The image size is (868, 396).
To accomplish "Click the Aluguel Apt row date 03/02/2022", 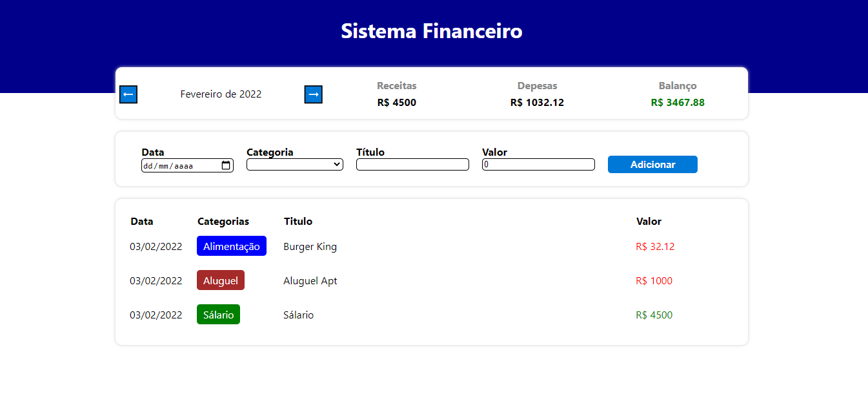I will pos(156,280).
